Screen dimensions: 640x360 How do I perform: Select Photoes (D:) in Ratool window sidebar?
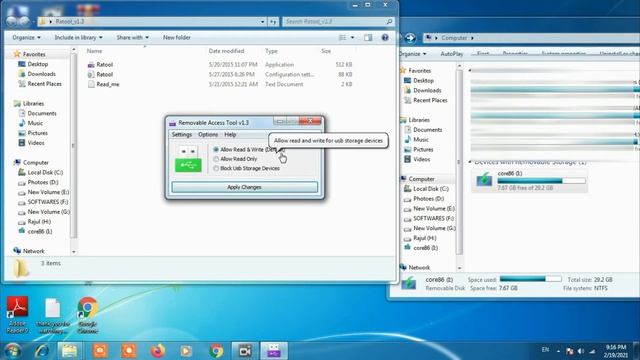38,182
